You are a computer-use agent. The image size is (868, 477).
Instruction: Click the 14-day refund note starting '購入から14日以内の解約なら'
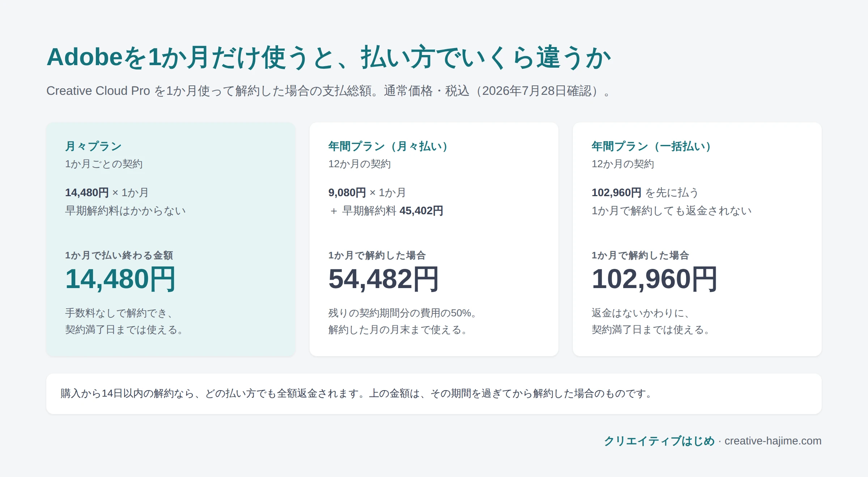pyautogui.click(x=357, y=393)
